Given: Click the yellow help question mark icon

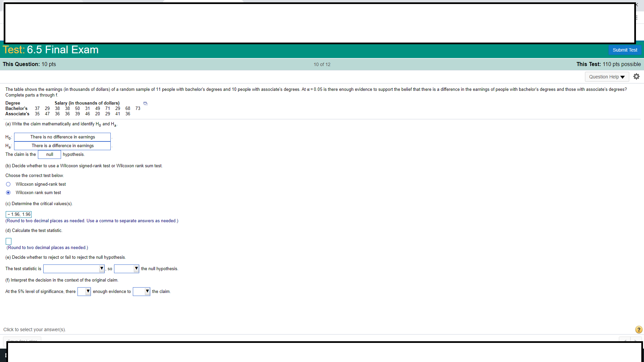Looking at the screenshot, I should tap(639, 329).
